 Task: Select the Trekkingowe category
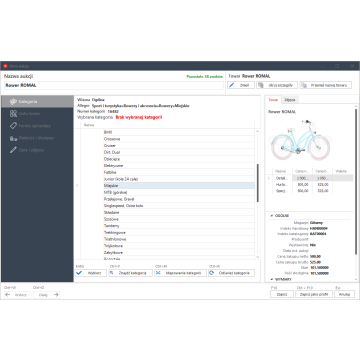pos(179,232)
